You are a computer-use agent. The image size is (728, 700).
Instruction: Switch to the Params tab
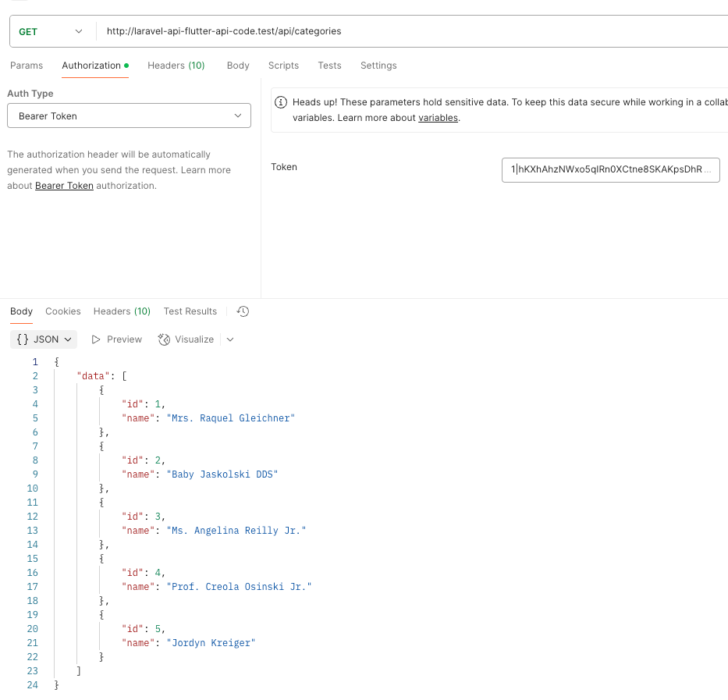coord(27,66)
